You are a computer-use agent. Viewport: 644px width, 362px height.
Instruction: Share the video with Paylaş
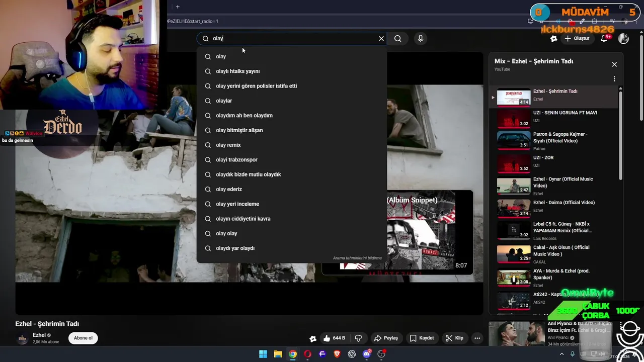pos(386,338)
